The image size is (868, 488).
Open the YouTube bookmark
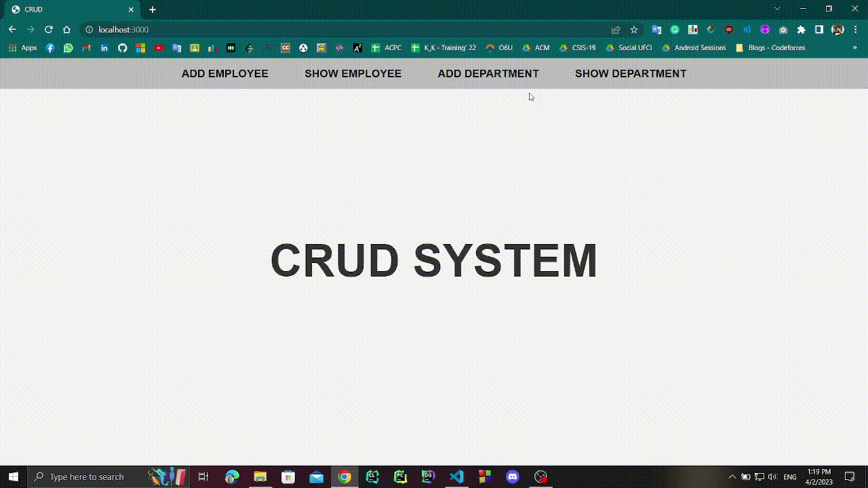click(x=158, y=47)
